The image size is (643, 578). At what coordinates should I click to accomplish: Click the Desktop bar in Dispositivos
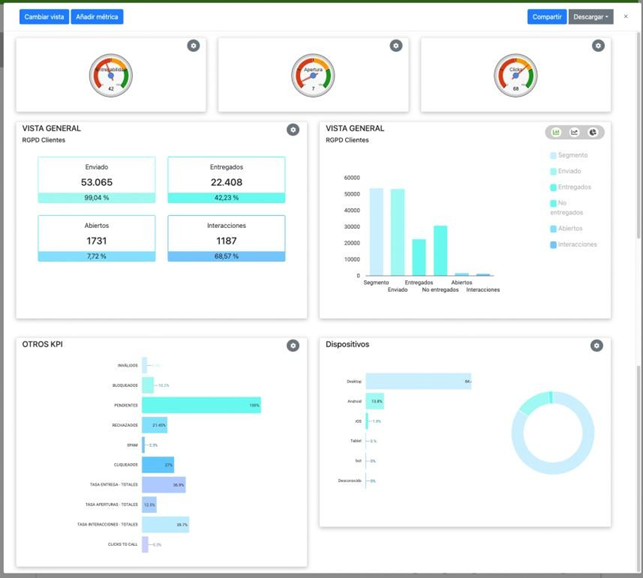[x=418, y=382]
